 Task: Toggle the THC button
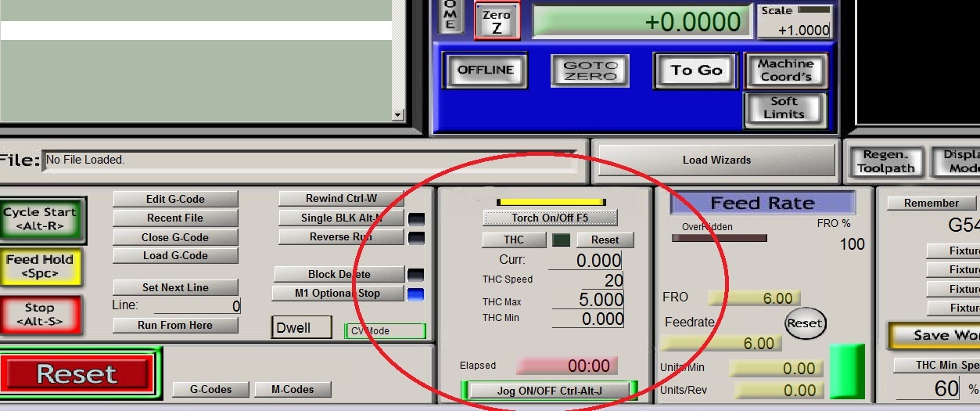(x=514, y=240)
